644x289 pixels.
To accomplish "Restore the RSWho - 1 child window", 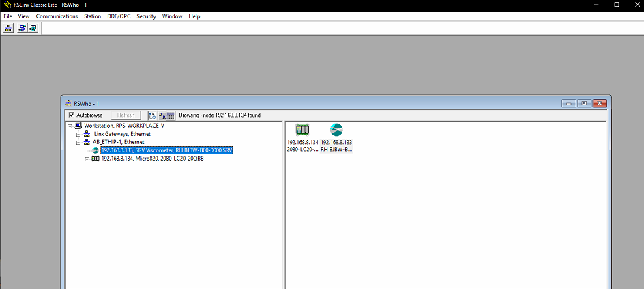I will tap(584, 103).
